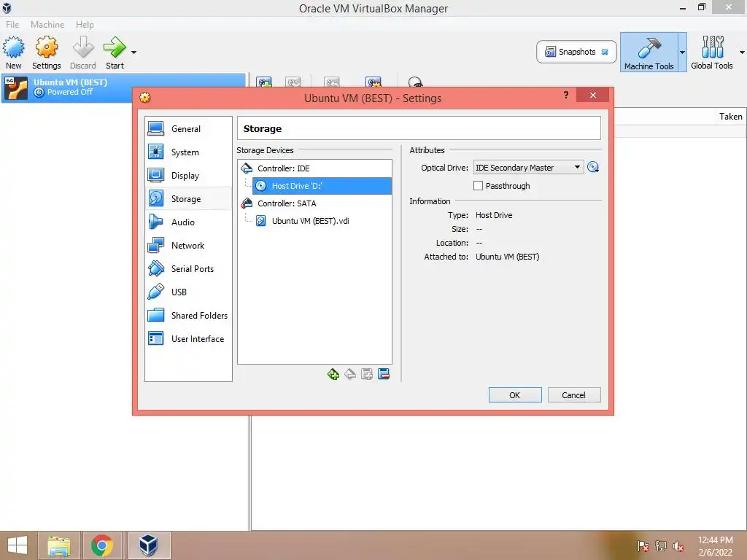Screen dimensions: 747x560
Task: Select the Storage settings category
Action: [x=188, y=198]
